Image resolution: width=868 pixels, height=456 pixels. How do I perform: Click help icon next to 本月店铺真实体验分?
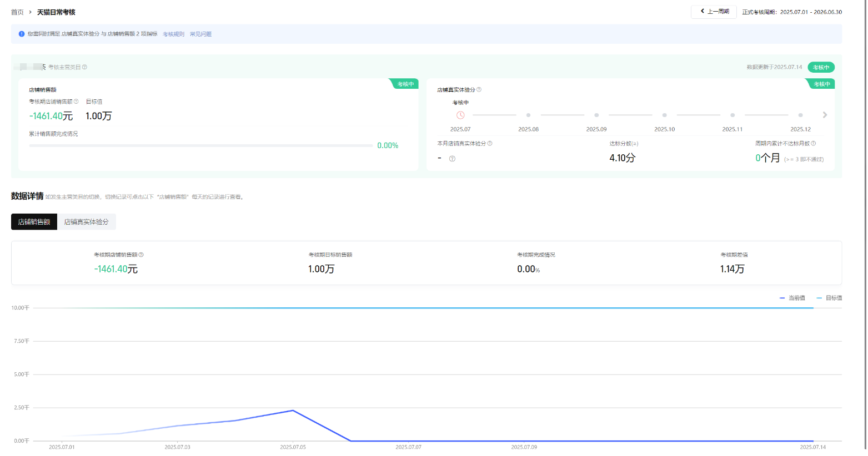[x=490, y=143]
